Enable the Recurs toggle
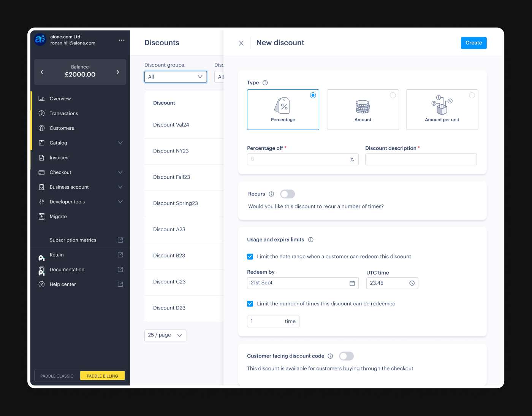This screenshot has height=416, width=532. click(287, 194)
